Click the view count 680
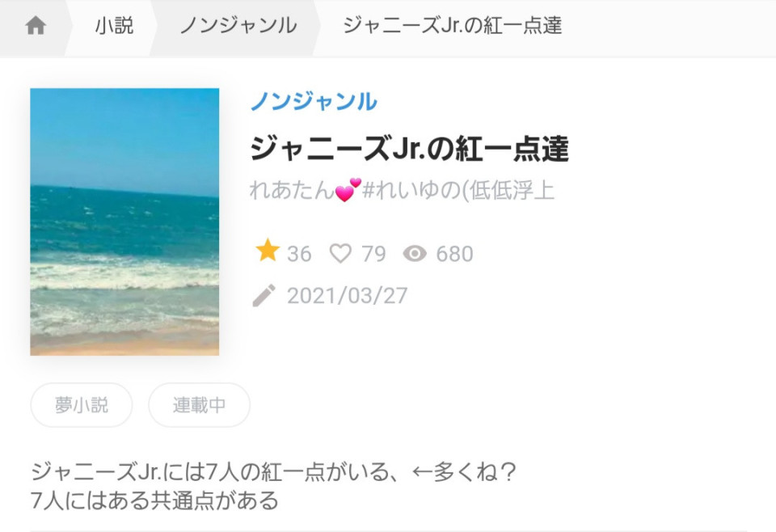The height and width of the screenshot is (532, 776). coord(454,254)
